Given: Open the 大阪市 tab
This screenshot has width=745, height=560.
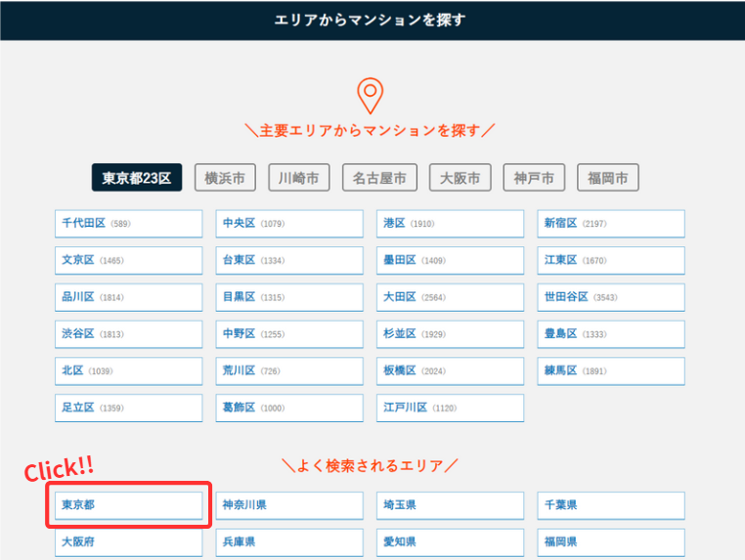Looking at the screenshot, I should tap(460, 178).
